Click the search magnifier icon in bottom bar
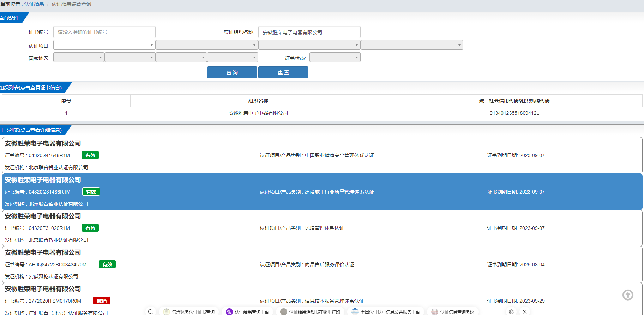The width and height of the screenshot is (644, 315). 151,311
